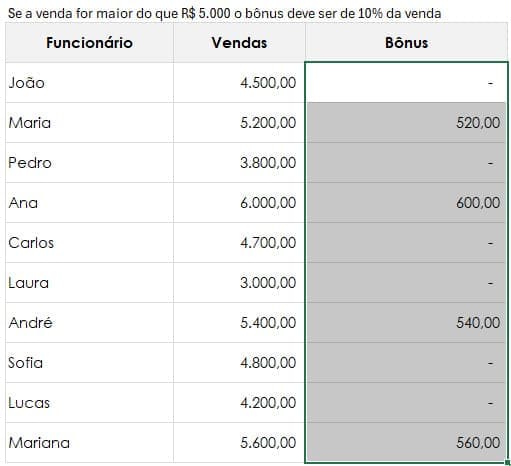Select André's 540,00 bonus cell
Viewport: 511px width, 466px height.
click(x=407, y=323)
